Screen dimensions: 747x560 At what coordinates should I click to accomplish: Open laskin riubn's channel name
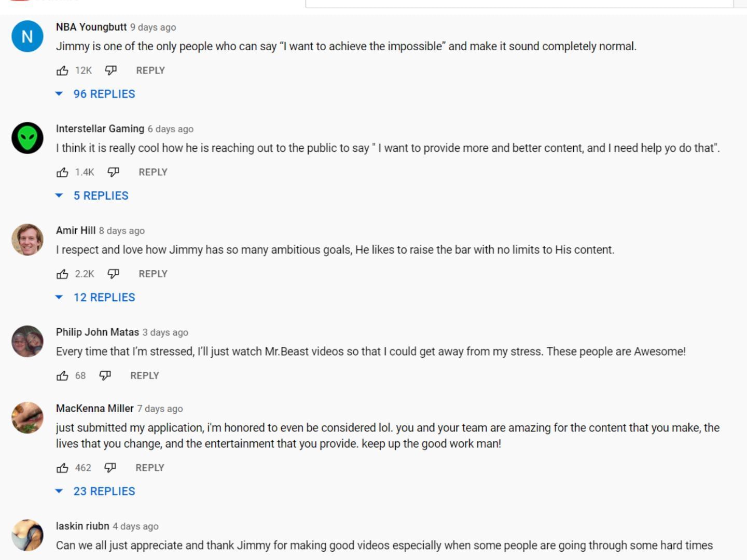82,526
